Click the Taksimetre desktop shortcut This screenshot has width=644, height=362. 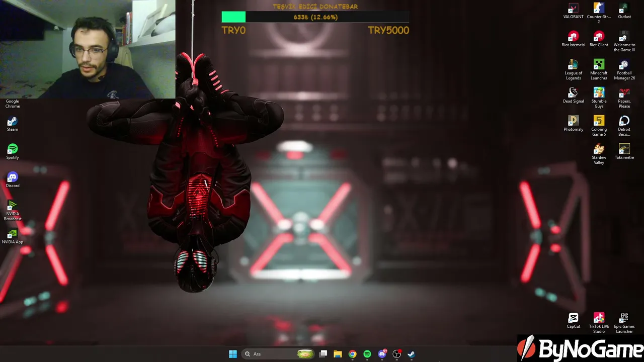pyautogui.click(x=624, y=152)
